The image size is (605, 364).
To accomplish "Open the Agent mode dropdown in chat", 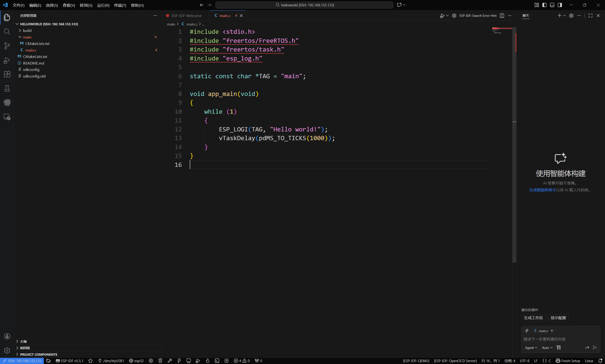I will click(531, 347).
